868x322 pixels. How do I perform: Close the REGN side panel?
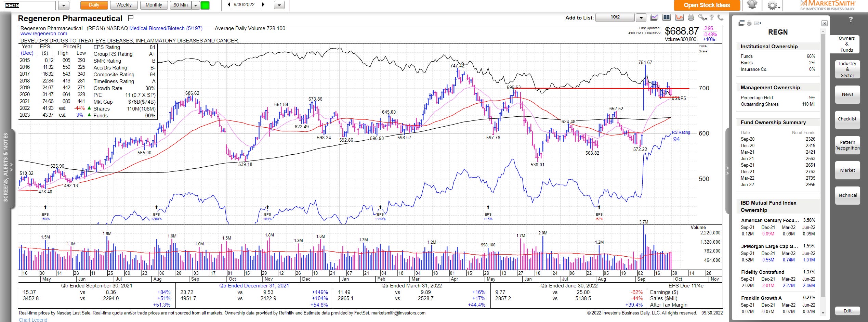pyautogui.click(x=825, y=23)
